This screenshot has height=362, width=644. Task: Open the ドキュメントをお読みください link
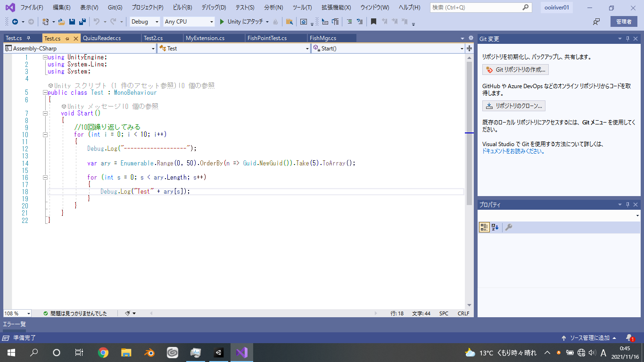click(x=513, y=151)
